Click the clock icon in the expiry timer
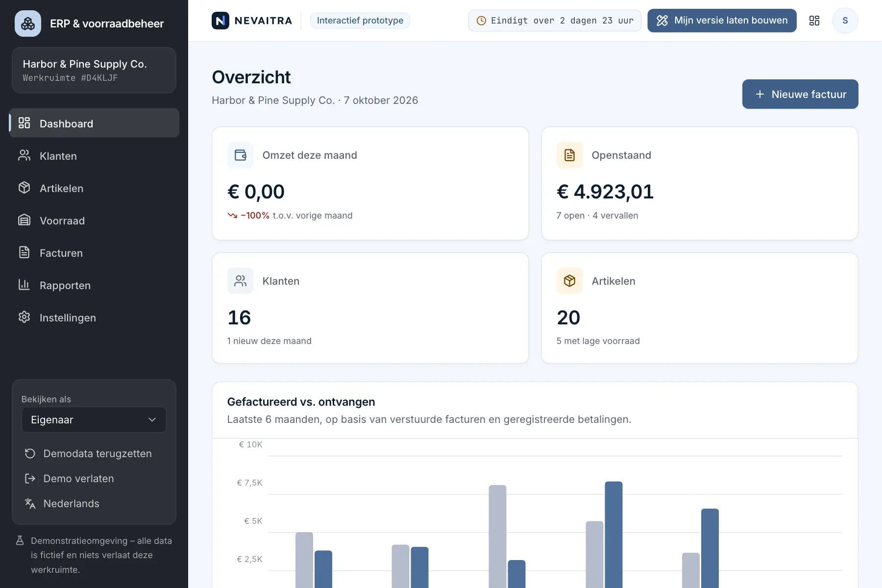The image size is (882, 588). click(x=482, y=21)
